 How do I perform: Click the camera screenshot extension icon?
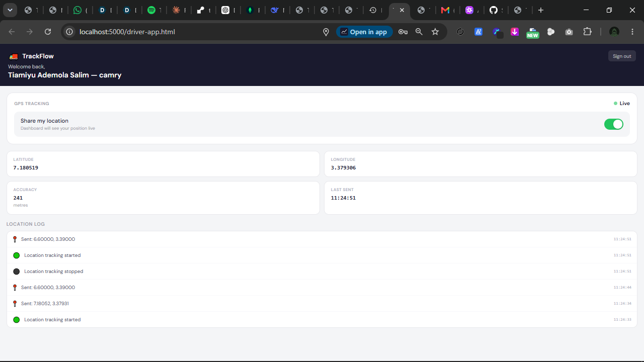pos(569,32)
